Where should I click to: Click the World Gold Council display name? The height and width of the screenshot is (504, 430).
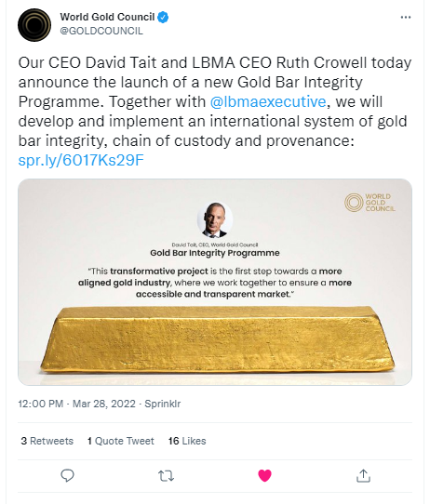107,17
